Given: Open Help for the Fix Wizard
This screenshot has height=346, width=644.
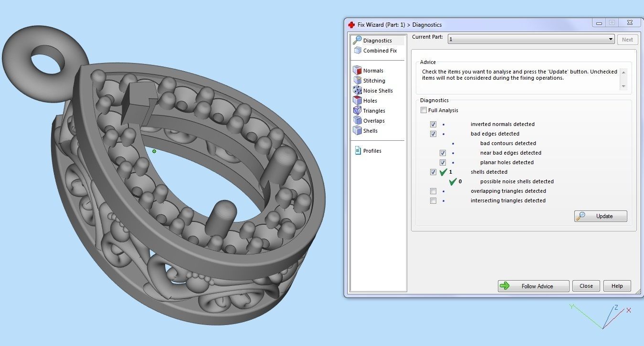Looking at the screenshot, I should point(617,286).
